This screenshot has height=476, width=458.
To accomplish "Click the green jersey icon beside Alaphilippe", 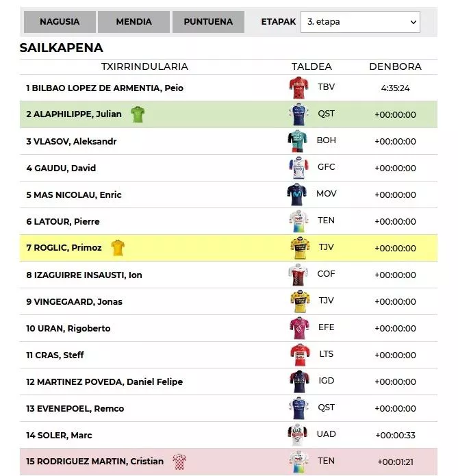I will (x=138, y=114).
